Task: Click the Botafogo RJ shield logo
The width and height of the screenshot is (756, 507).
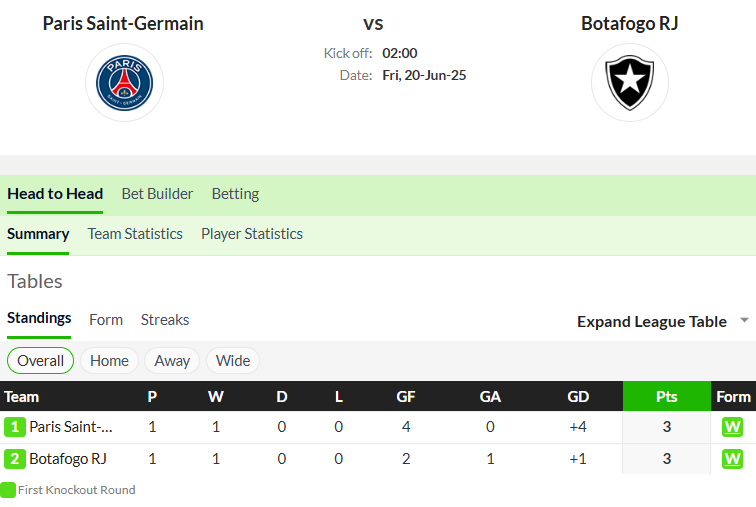Action: [x=630, y=82]
